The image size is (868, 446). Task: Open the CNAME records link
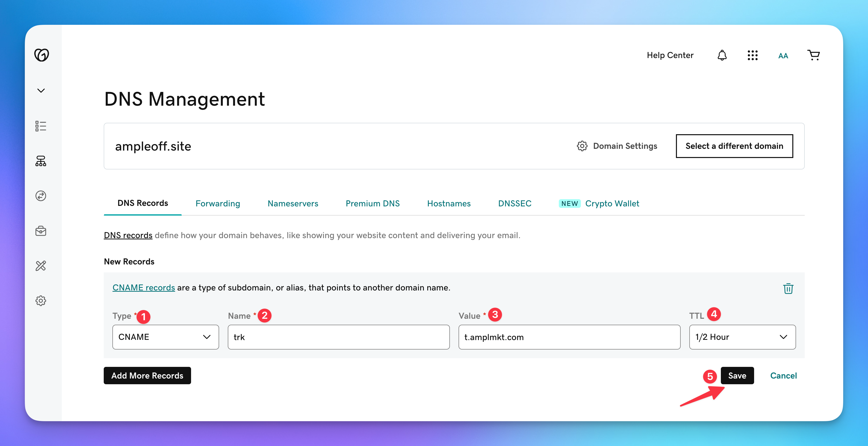pos(143,288)
